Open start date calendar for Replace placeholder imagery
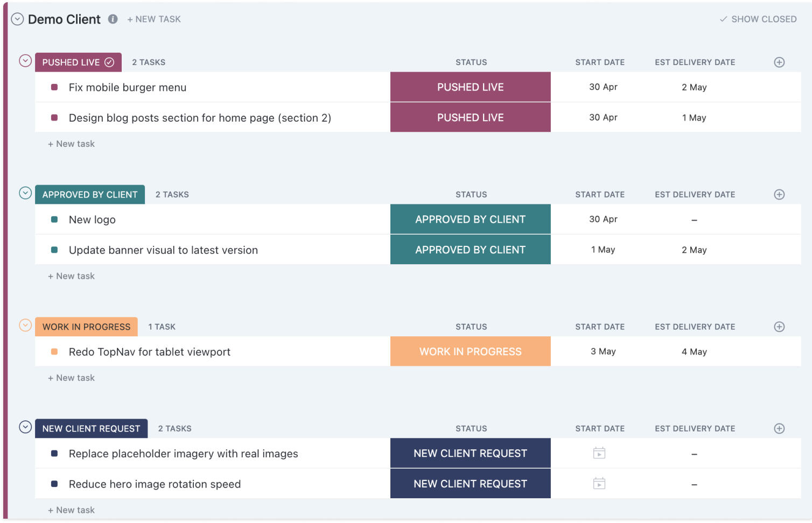 599,454
